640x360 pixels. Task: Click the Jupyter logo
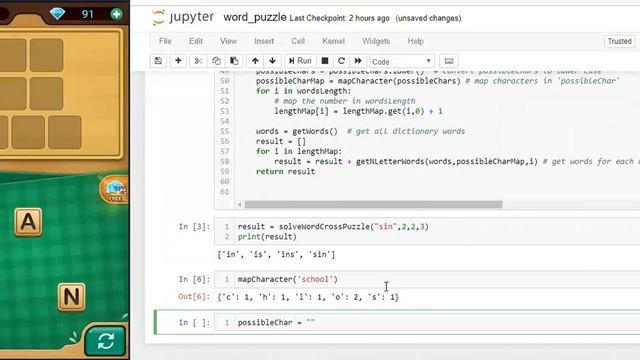coord(183,17)
